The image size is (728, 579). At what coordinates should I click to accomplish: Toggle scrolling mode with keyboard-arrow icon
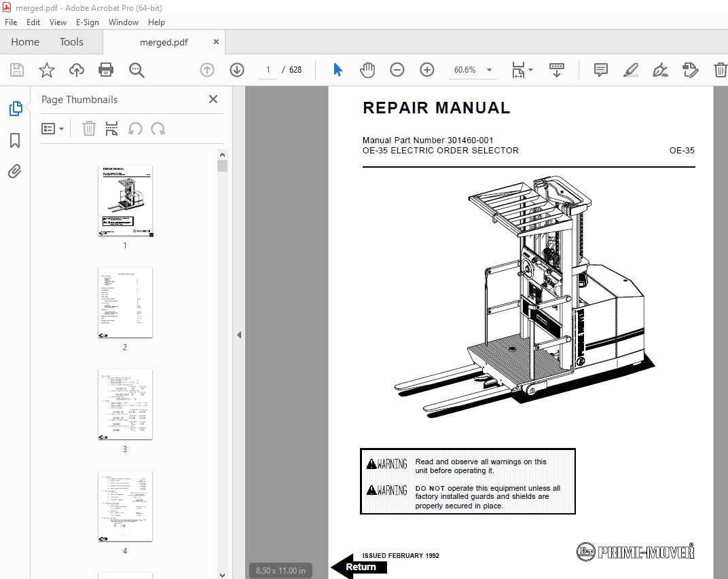pos(557,70)
